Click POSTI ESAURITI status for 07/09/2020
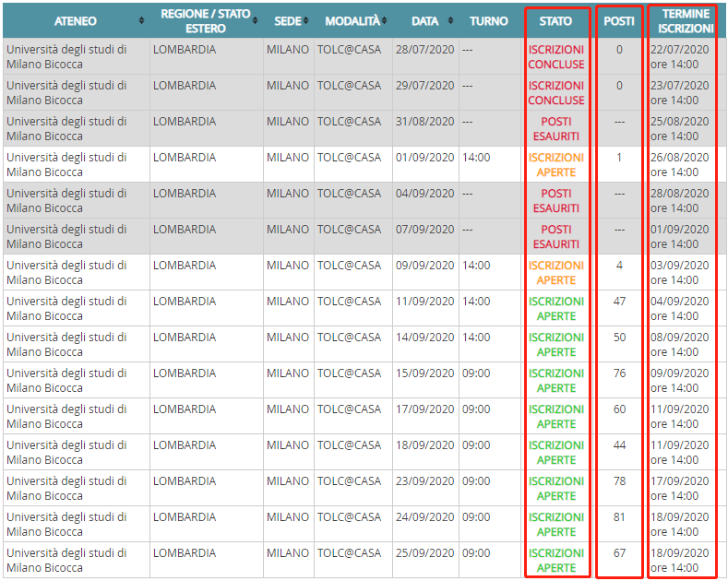Image resolution: width=728 pixels, height=581 pixels. pos(556,237)
